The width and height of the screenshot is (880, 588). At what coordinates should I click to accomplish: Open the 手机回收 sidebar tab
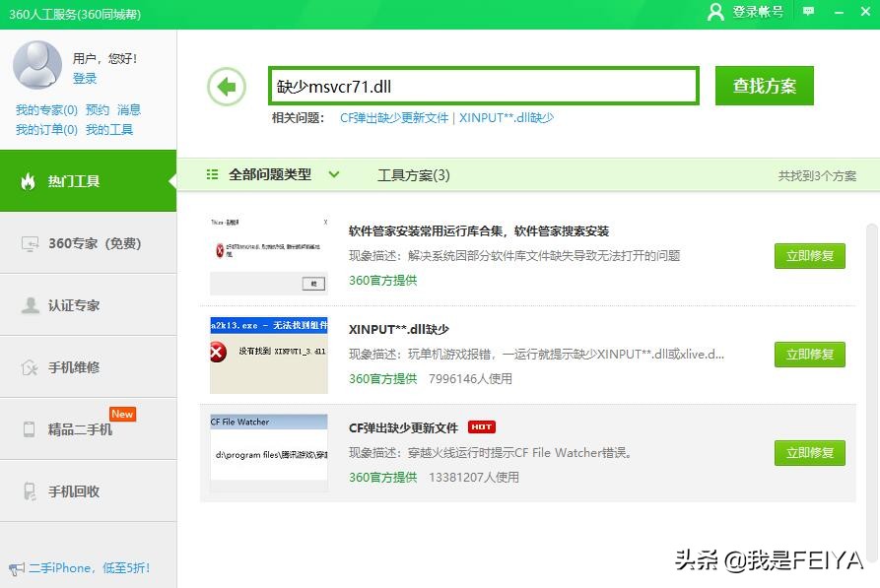coord(88,491)
